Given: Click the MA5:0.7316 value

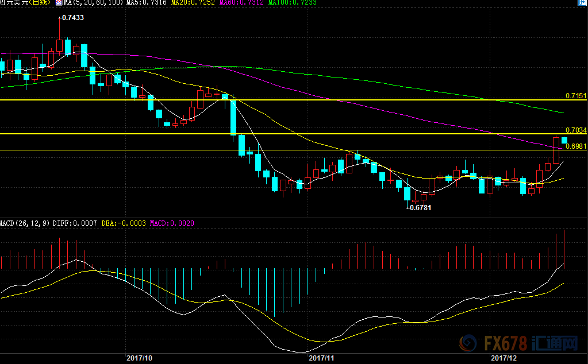Looking at the screenshot, I should tap(146, 2).
